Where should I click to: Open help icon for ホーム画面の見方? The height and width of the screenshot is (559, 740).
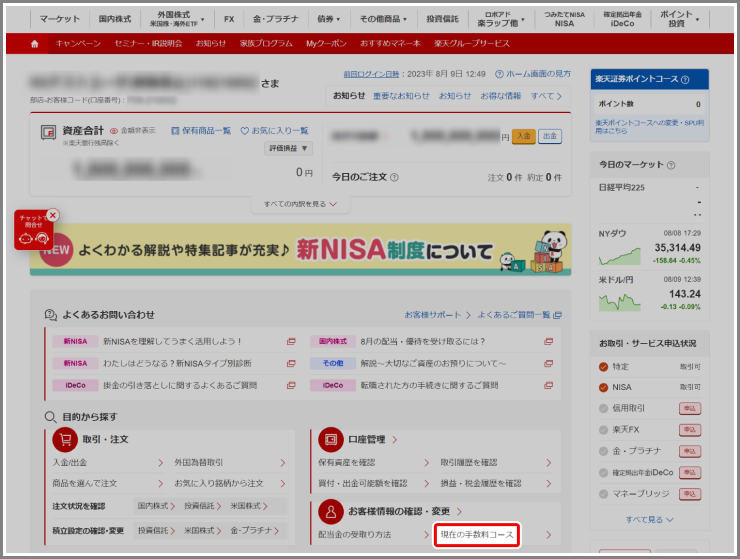click(499, 74)
